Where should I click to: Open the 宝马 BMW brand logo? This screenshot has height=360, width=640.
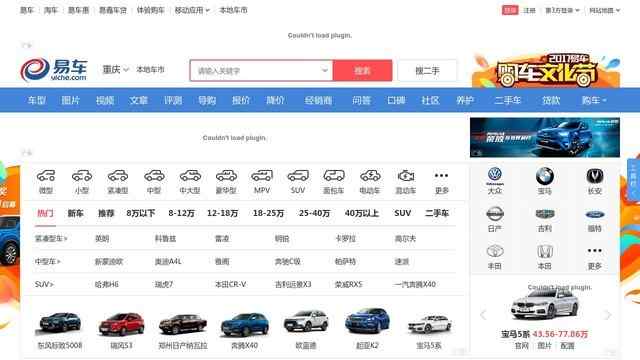click(x=544, y=176)
